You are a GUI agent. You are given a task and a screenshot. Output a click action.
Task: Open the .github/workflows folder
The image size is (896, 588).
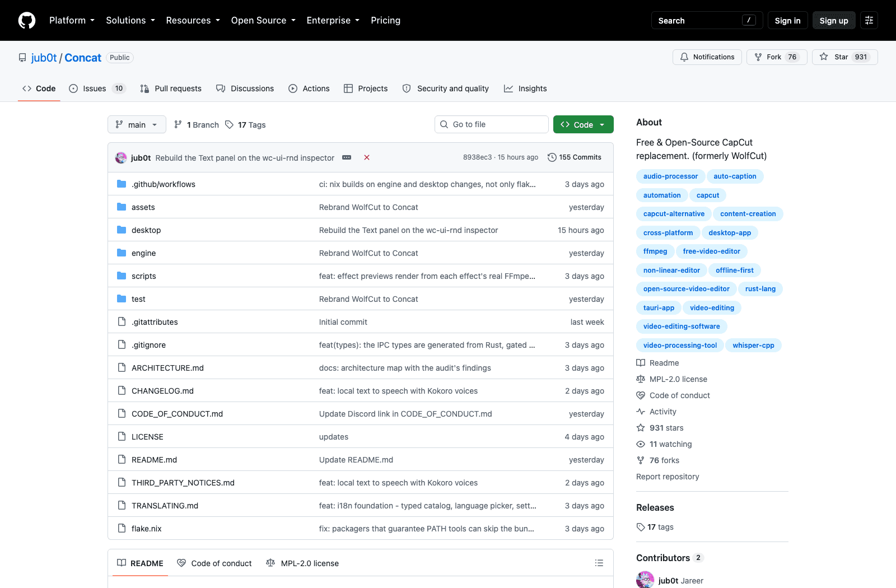(164, 184)
